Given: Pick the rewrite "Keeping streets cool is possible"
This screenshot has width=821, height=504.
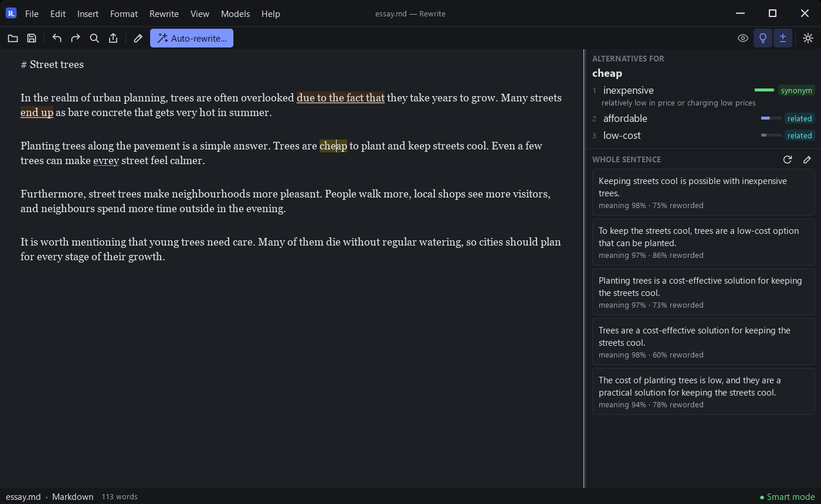Looking at the screenshot, I should (703, 192).
